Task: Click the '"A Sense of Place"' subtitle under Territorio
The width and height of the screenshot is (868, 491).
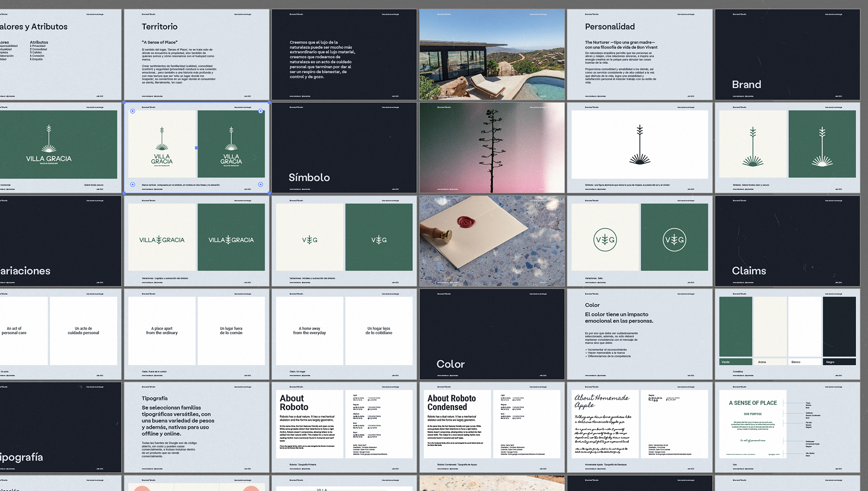Action: pyautogui.click(x=160, y=42)
